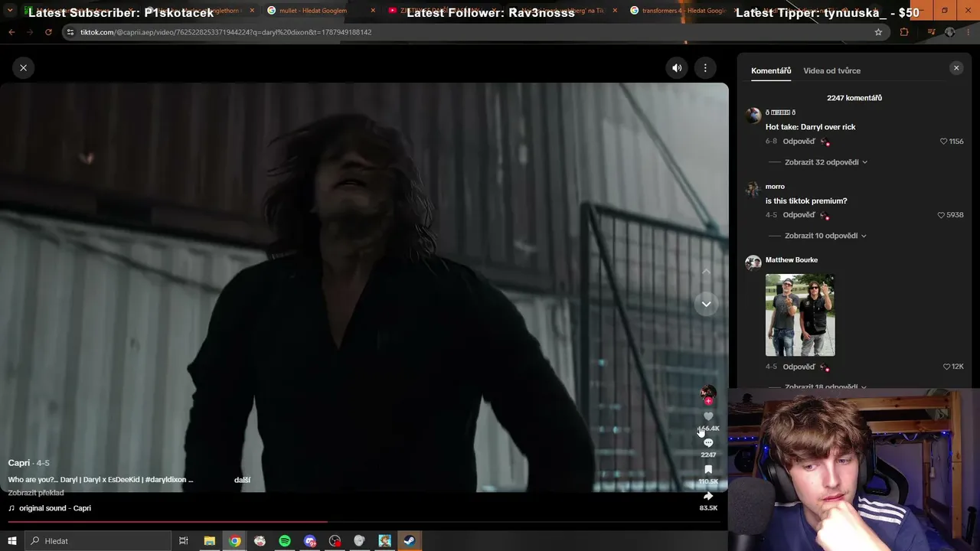Like the video with the heart icon
980x551 pixels.
(x=708, y=416)
